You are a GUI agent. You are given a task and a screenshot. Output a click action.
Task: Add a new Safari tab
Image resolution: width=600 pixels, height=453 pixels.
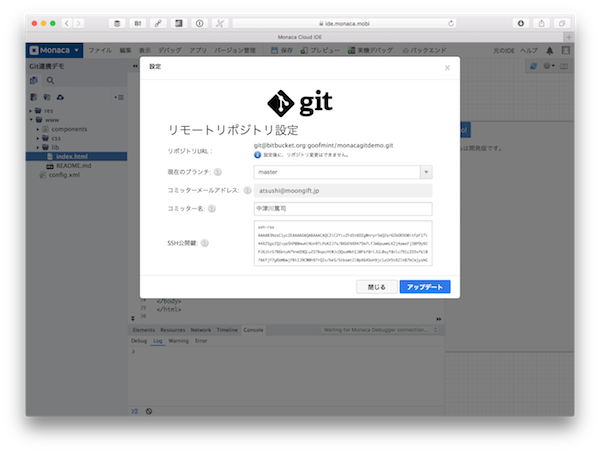tap(569, 37)
